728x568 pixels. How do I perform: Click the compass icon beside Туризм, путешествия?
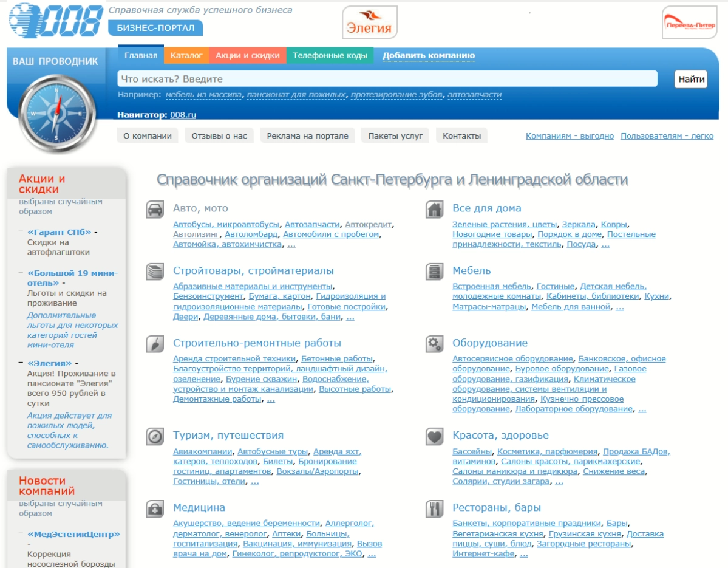tap(155, 436)
